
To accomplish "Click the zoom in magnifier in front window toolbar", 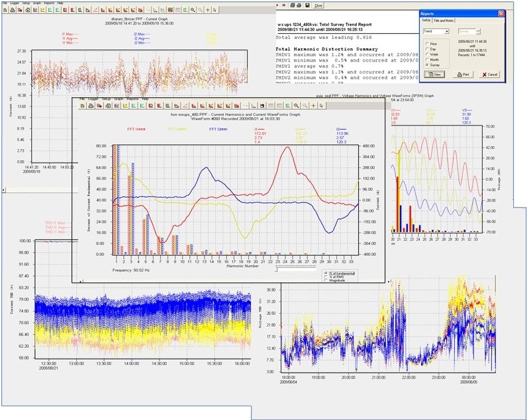I will click(x=296, y=106).
